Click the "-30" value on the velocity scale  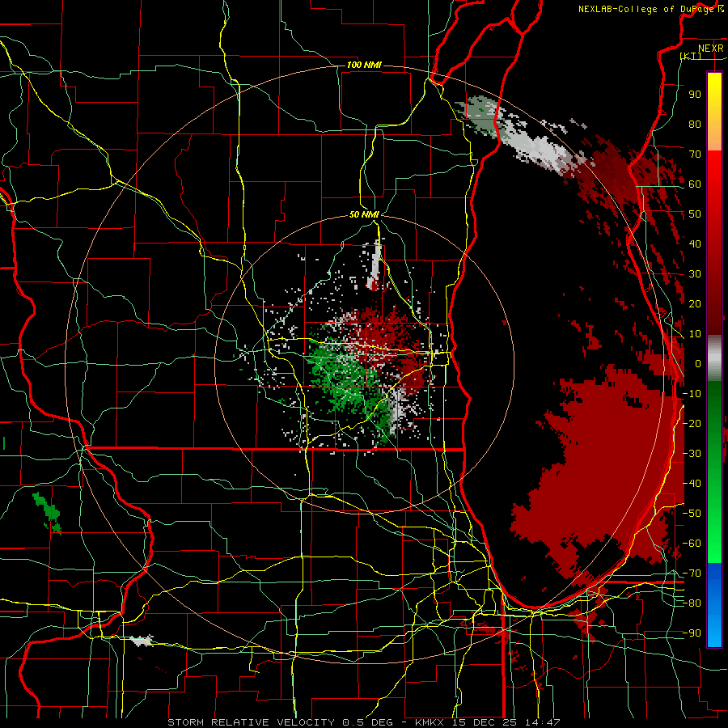[x=692, y=454]
